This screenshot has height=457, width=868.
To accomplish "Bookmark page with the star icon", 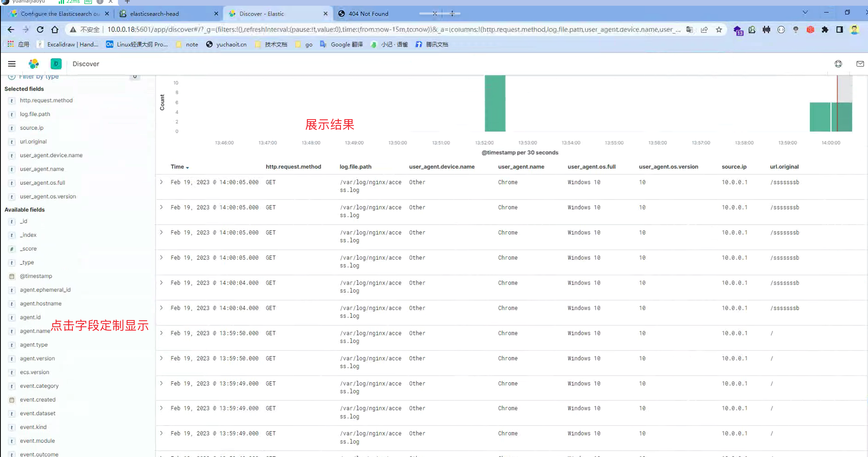I will click(x=719, y=30).
